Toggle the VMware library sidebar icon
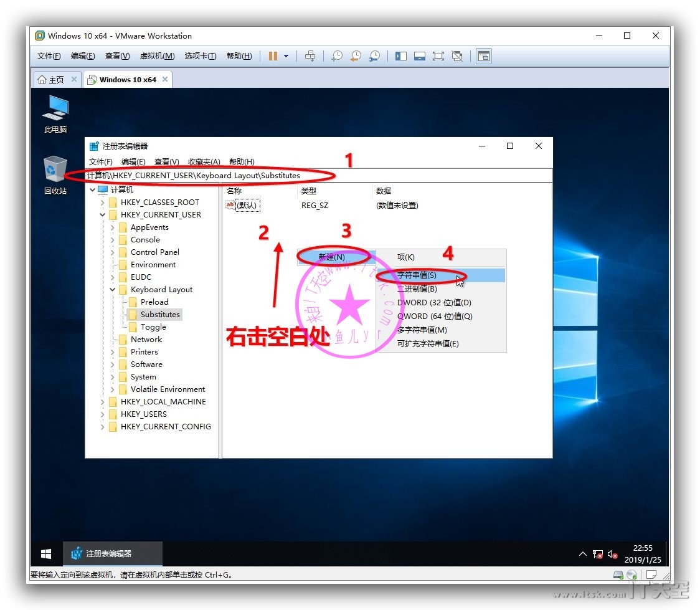700x610 pixels. click(401, 56)
